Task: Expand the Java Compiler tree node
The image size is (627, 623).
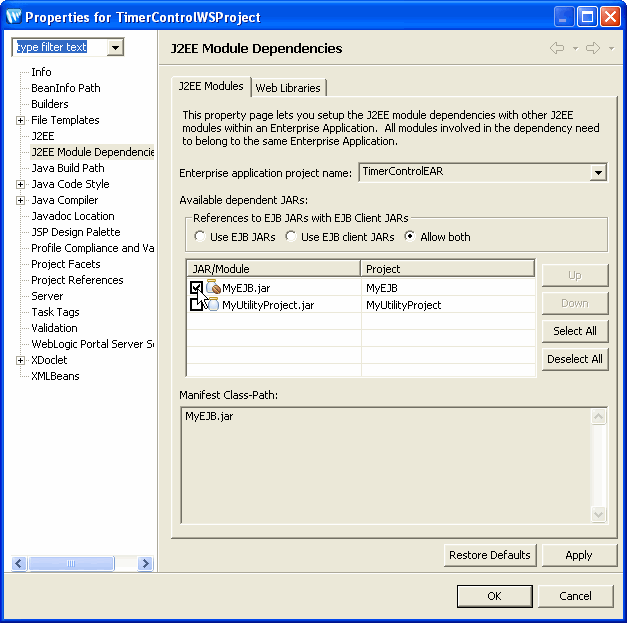Action: click(20, 200)
